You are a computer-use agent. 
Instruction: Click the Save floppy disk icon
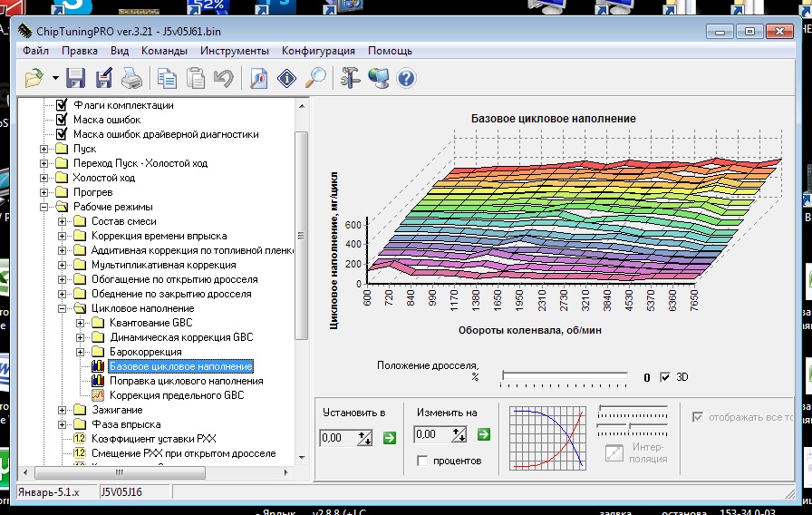point(76,79)
